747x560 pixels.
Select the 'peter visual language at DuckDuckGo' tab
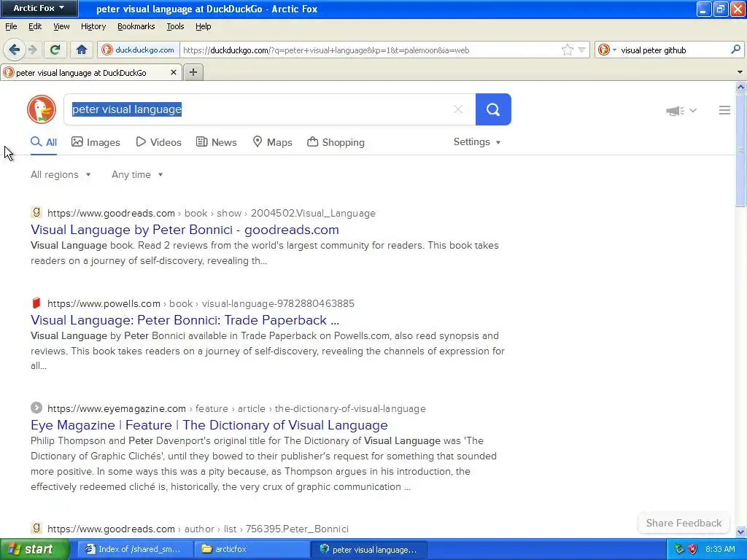[86, 72]
